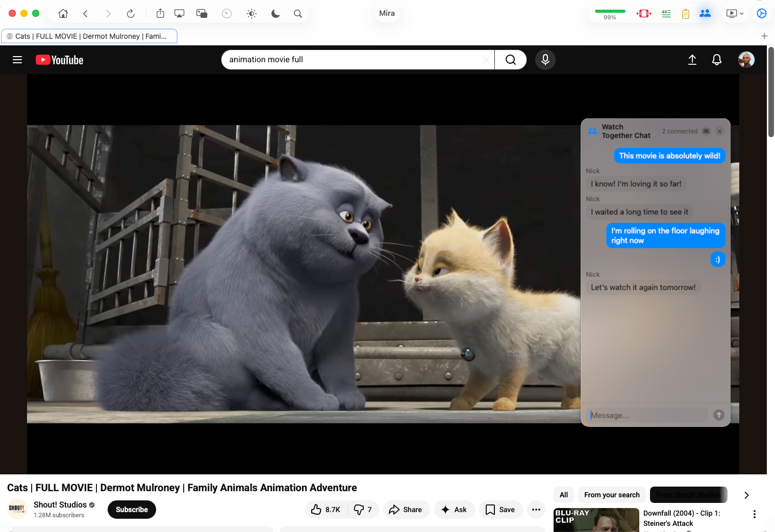Screen dimensions: 775x532
Task: Navigate forward in browser history
Action: [x=108, y=14]
